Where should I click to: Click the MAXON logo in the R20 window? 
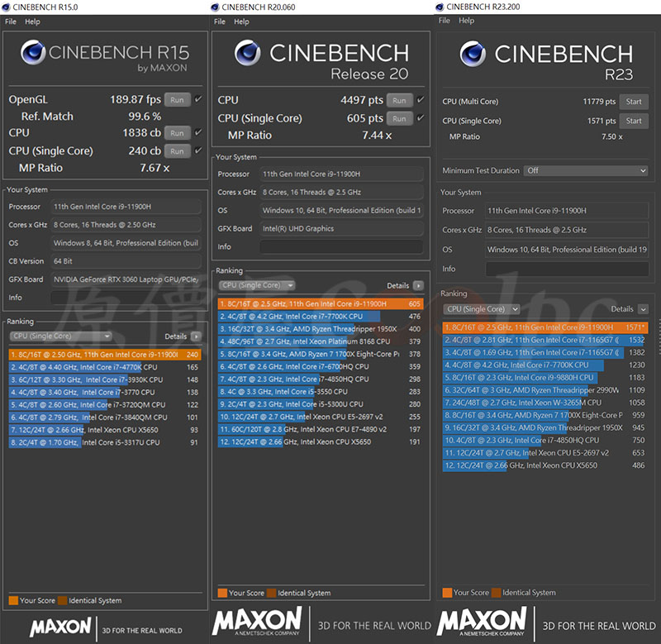tap(257, 621)
